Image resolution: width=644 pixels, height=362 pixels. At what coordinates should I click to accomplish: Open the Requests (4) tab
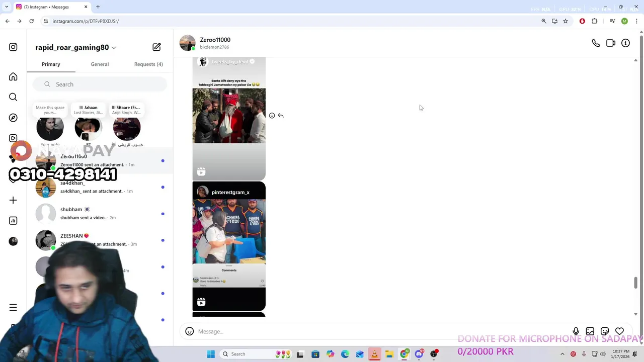(148, 64)
